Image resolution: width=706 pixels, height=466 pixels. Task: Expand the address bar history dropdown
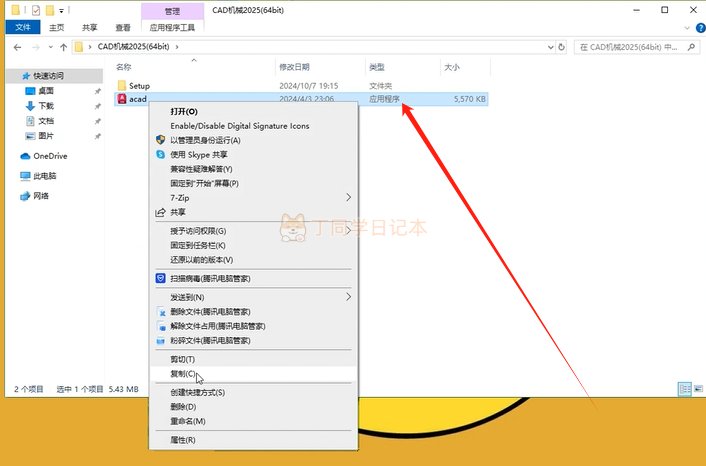tap(550, 47)
